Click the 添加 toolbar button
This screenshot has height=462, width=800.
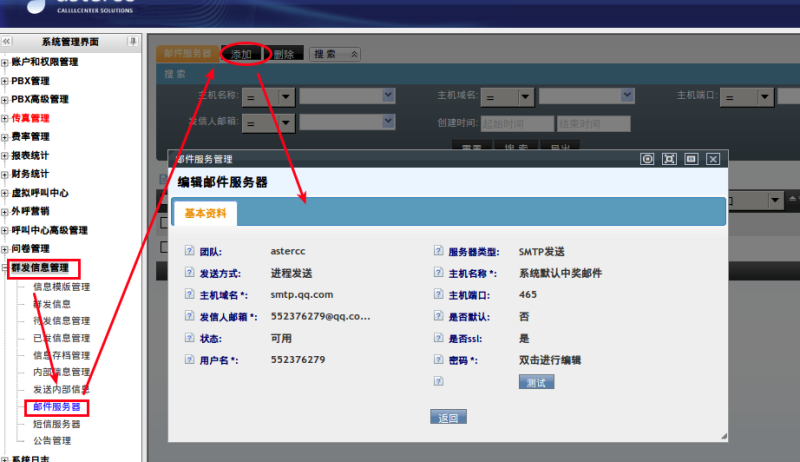tap(241, 54)
